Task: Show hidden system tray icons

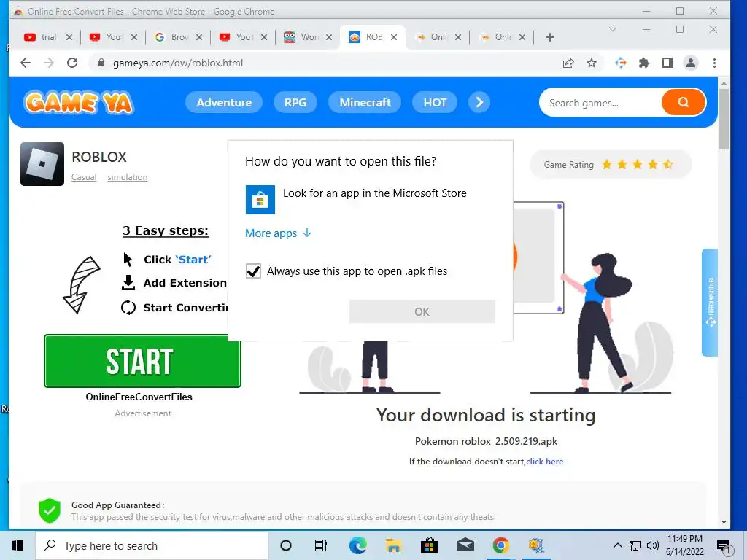Action: [x=617, y=545]
